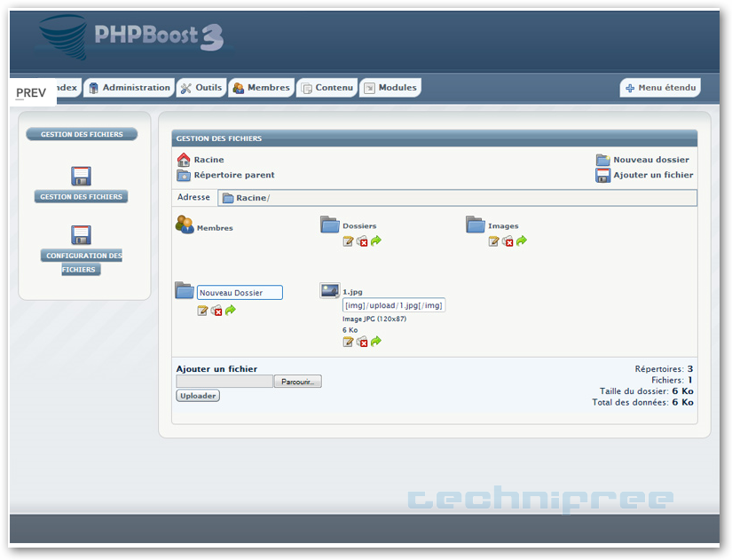Viewport: 732px width, 560px height.
Task: Open the Modules menu
Action: click(390, 88)
